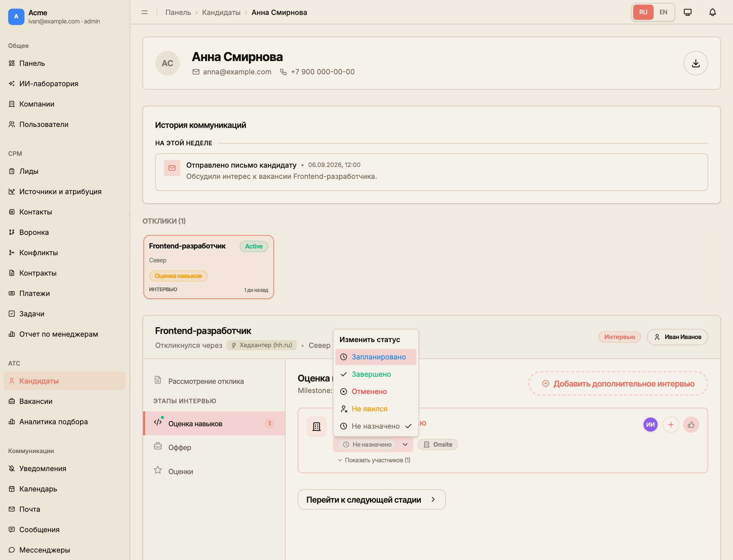Image resolution: width=733 pixels, height=560 pixels.
Task: Click the thumbs-up rating icon
Action: (x=691, y=425)
